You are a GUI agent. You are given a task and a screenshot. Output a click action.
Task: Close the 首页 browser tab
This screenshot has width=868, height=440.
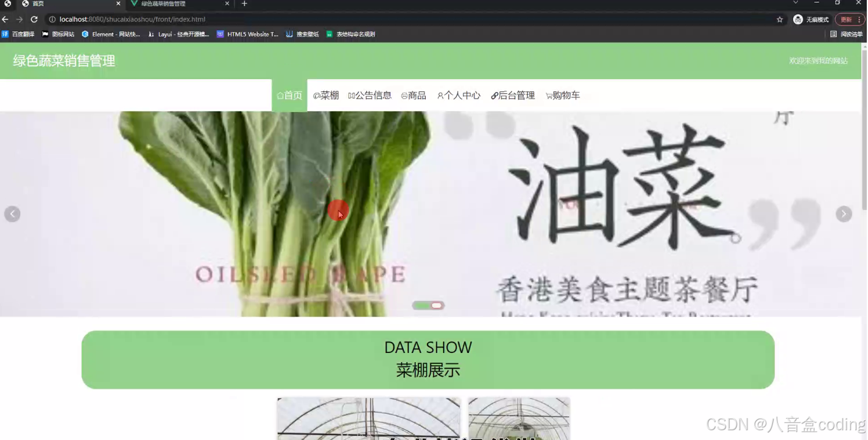118,4
